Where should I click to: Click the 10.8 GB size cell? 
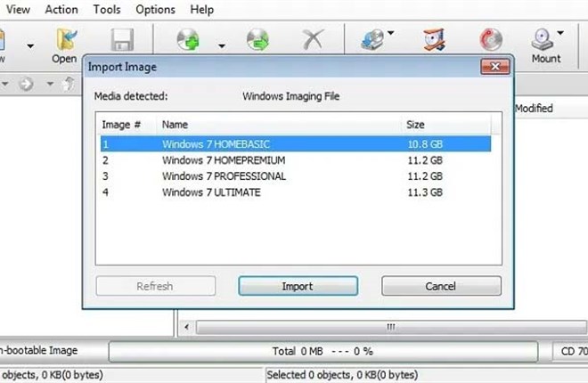tap(425, 144)
